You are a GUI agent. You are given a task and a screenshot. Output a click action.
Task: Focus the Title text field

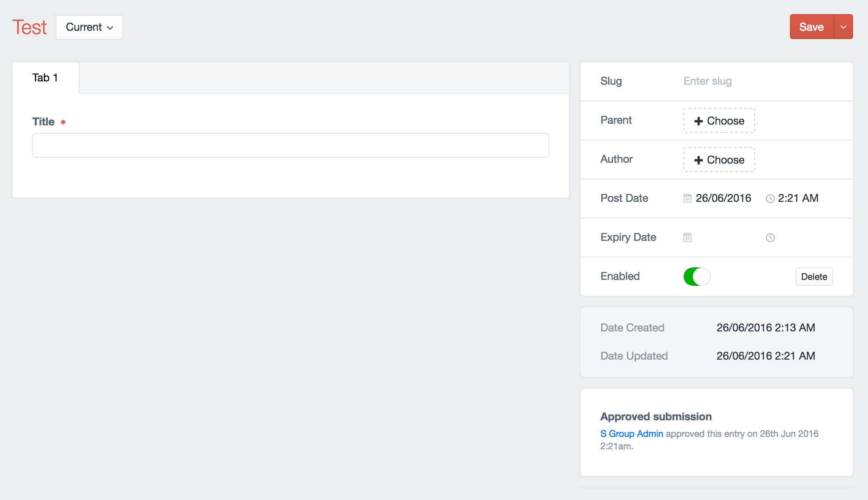pyautogui.click(x=290, y=145)
